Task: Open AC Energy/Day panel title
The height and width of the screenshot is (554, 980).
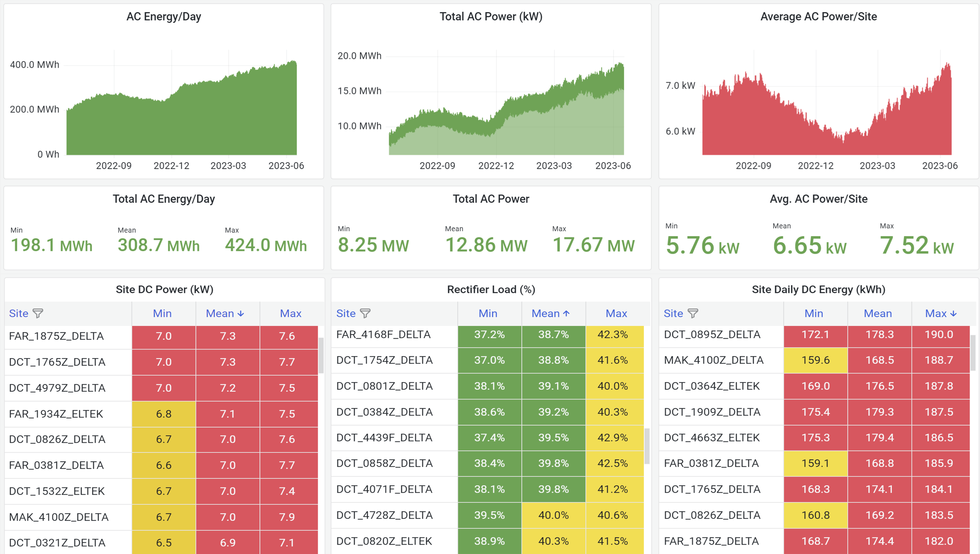Action: [x=164, y=16]
